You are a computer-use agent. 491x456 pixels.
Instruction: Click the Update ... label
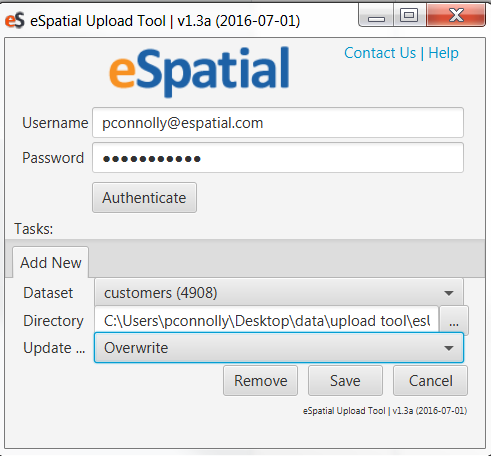(x=54, y=348)
